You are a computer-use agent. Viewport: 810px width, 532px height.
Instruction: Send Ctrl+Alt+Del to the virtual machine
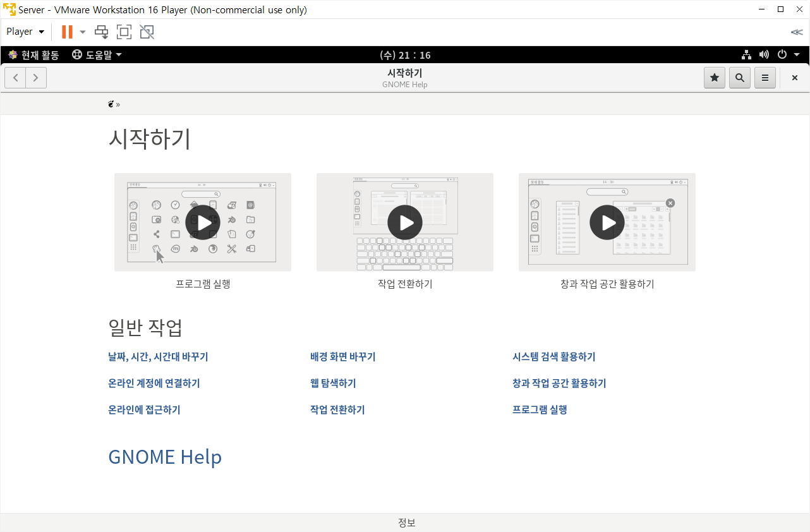pyautogui.click(x=101, y=32)
